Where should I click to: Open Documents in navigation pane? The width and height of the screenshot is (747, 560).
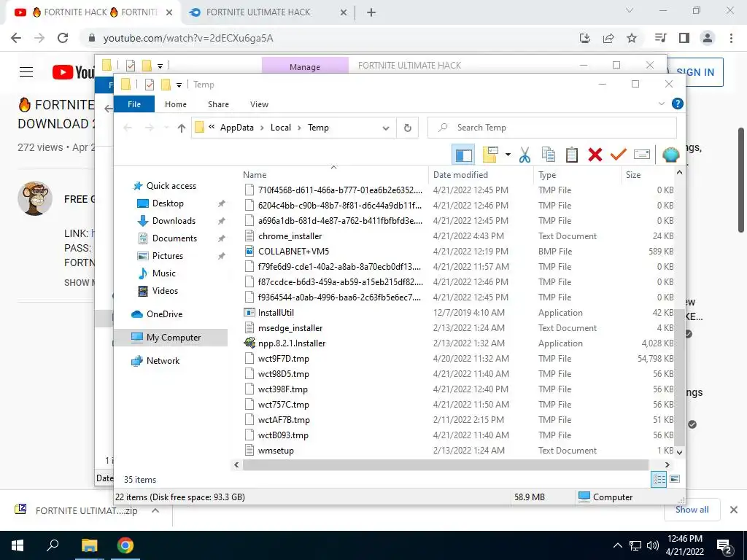174,238
